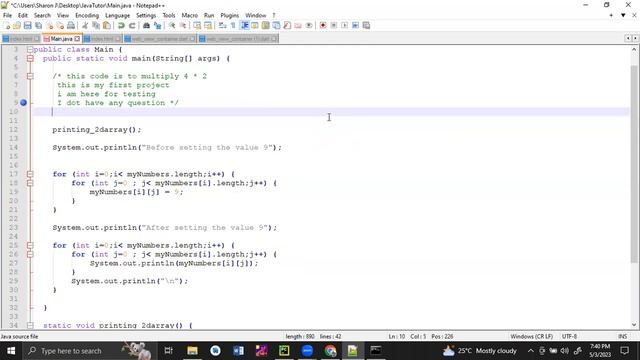Open the File menu
The width and height of the screenshot is (640, 360).
pos(7,16)
